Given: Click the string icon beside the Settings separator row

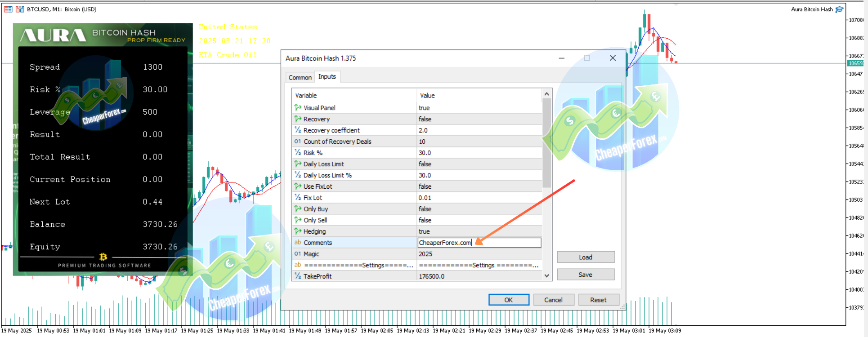Looking at the screenshot, I should tap(298, 265).
